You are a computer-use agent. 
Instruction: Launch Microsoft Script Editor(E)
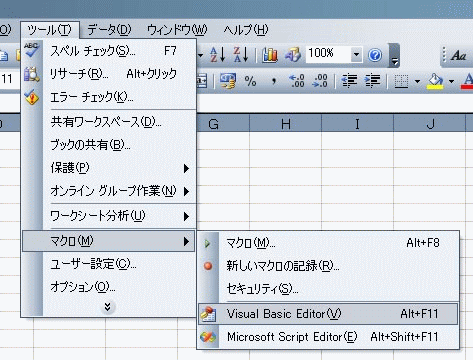[328, 337]
